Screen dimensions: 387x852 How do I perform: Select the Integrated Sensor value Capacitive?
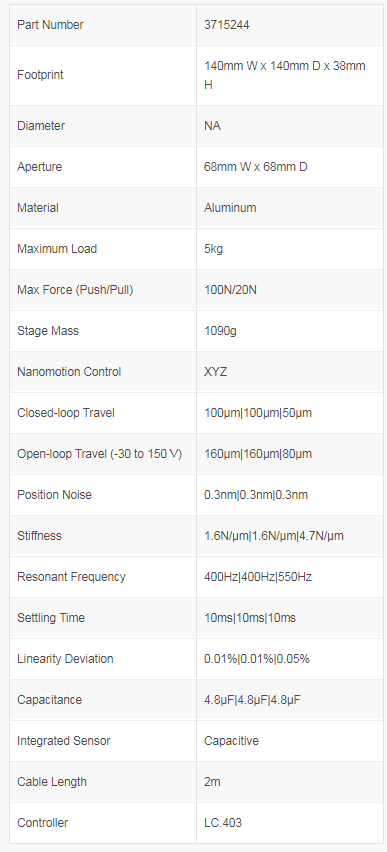click(x=231, y=741)
